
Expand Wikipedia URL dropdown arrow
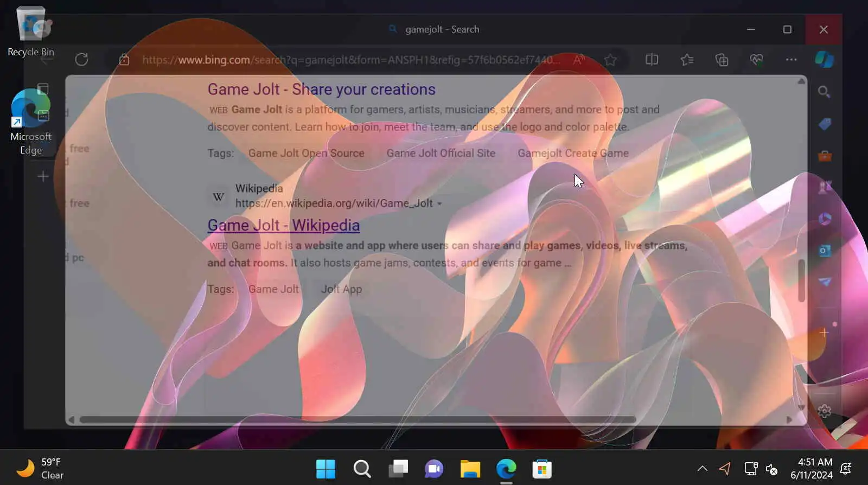point(439,204)
